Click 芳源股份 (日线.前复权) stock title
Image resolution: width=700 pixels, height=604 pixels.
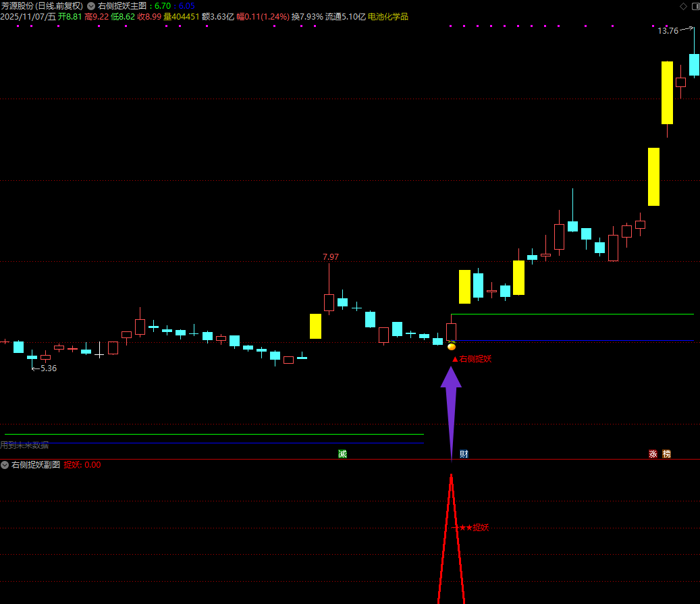pos(41,6)
